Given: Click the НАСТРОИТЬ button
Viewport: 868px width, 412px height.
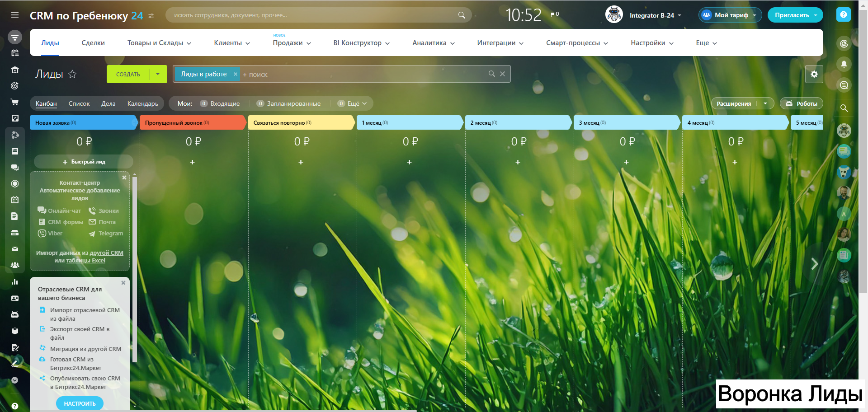Looking at the screenshot, I should click(x=80, y=403).
